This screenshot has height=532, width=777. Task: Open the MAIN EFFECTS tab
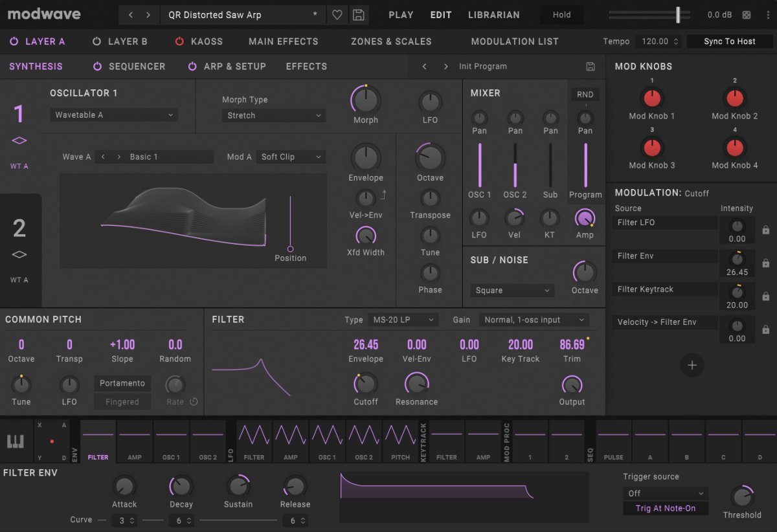(x=284, y=41)
